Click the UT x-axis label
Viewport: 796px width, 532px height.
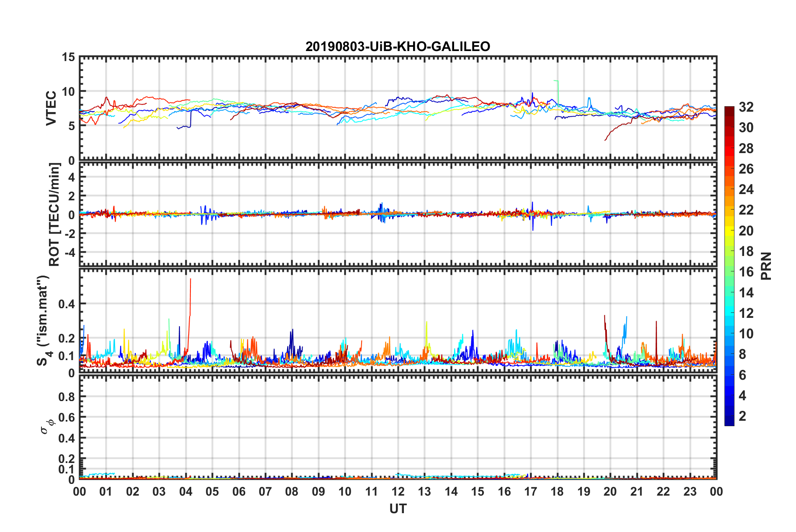398,509
